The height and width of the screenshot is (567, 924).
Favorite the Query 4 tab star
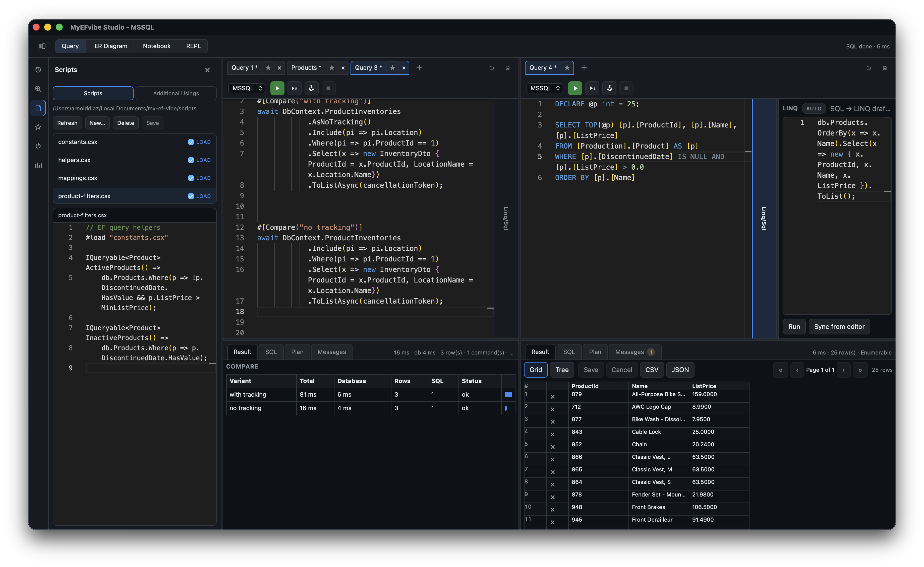point(567,68)
